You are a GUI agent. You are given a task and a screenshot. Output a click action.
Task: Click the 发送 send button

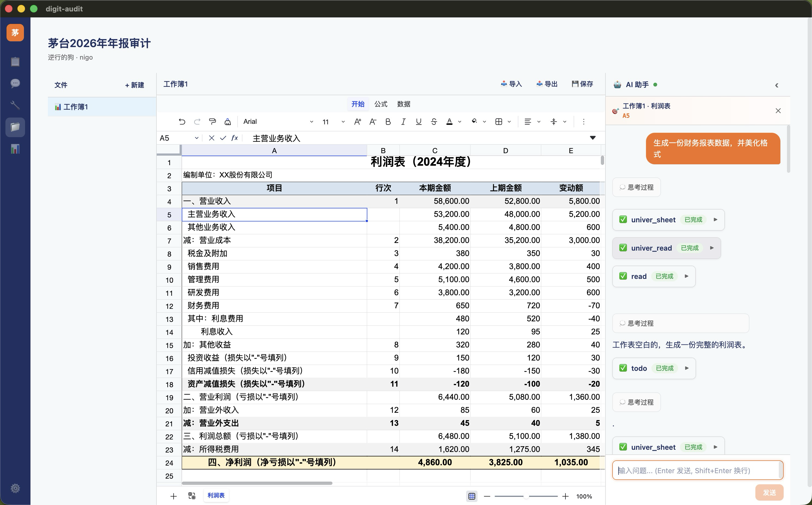(769, 492)
